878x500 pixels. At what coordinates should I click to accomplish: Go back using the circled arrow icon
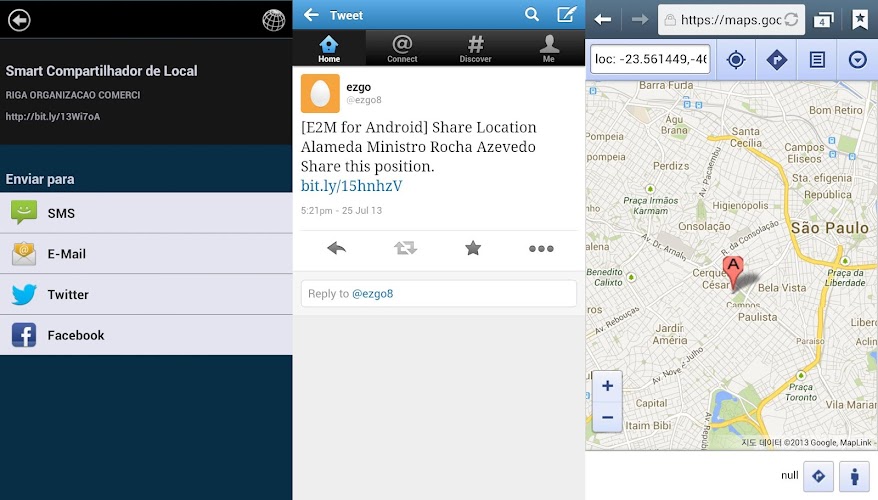point(19,20)
